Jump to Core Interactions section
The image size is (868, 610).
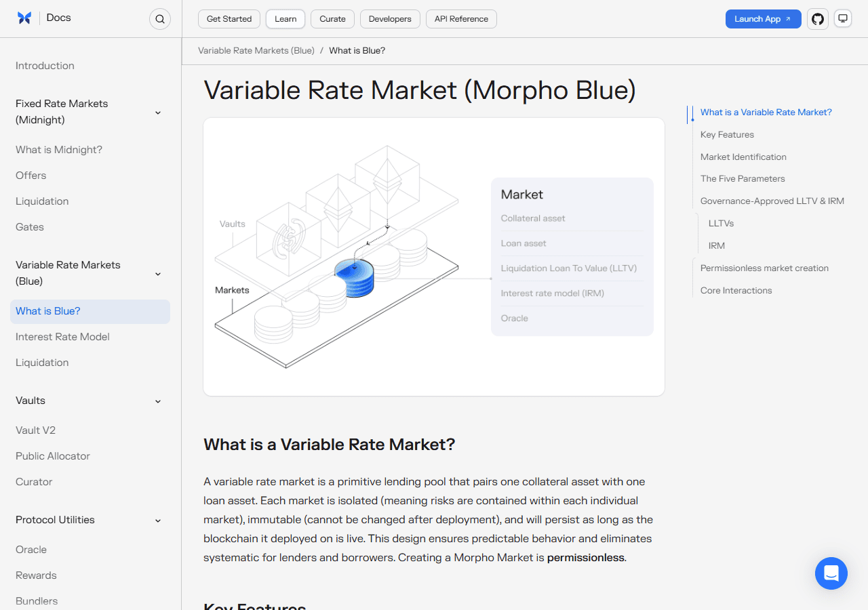[736, 291]
